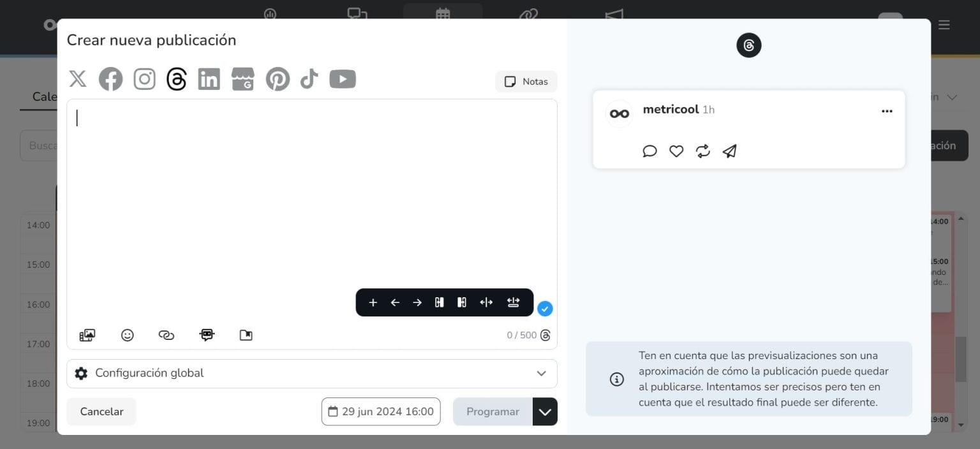Open the link shortener tool
This screenshot has width=980, height=449.
(167, 335)
